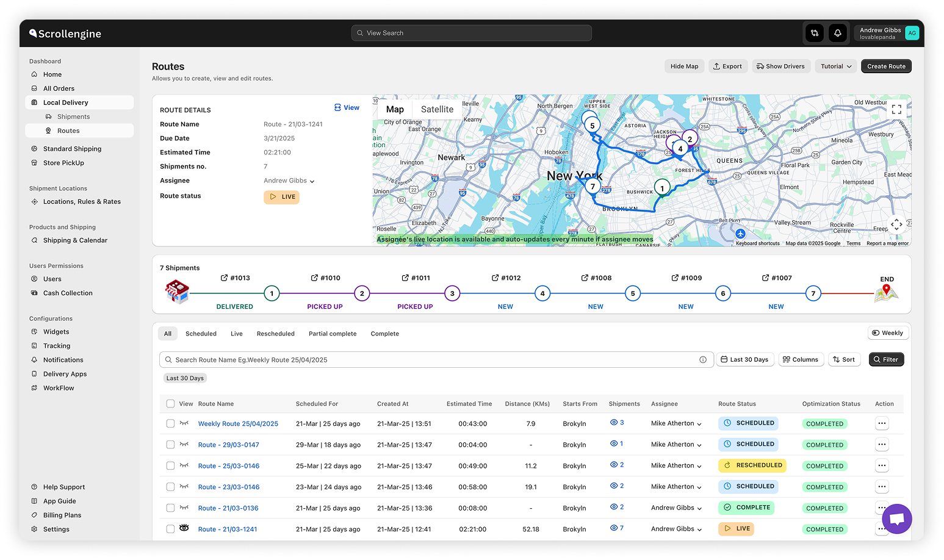Viewport: 944px width, 560px height.
Task: Click Scrollengine logo
Action: pyautogui.click(x=65, y=34)
